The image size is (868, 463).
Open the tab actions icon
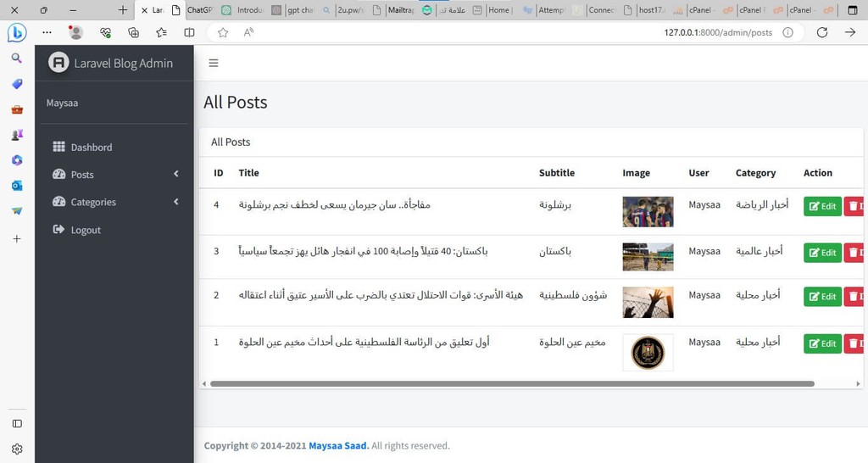853,10
